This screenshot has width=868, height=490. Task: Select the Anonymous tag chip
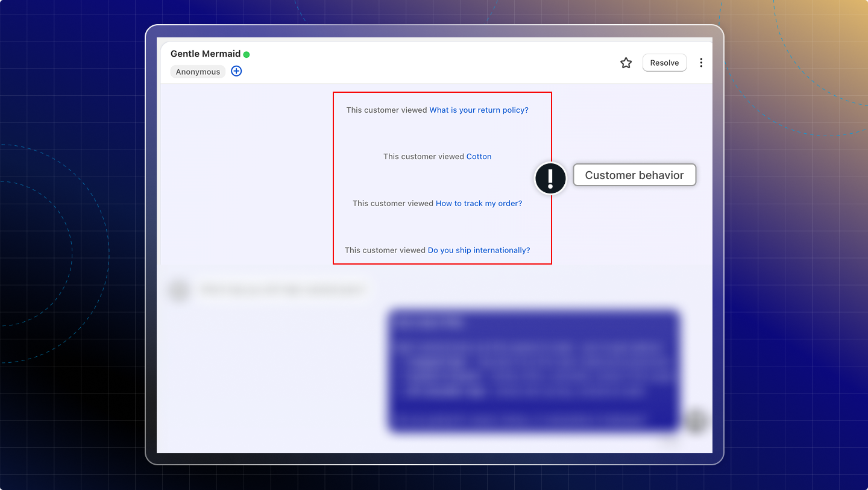[198, 72]
